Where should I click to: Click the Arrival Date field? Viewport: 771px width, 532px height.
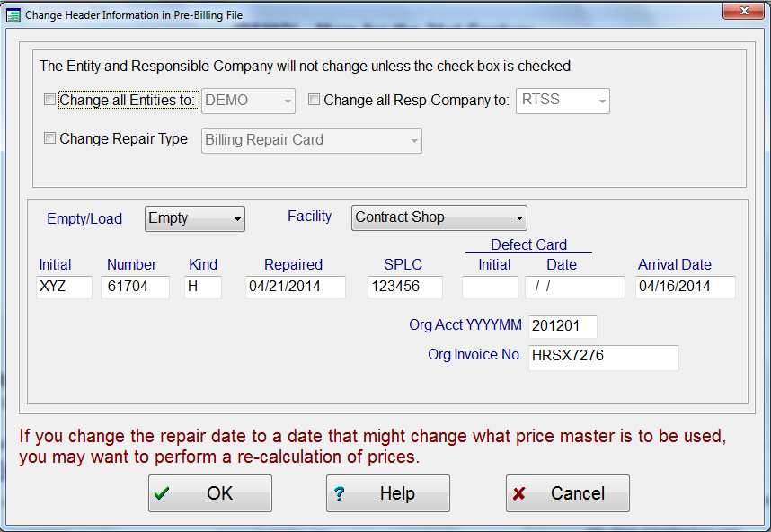685,288
